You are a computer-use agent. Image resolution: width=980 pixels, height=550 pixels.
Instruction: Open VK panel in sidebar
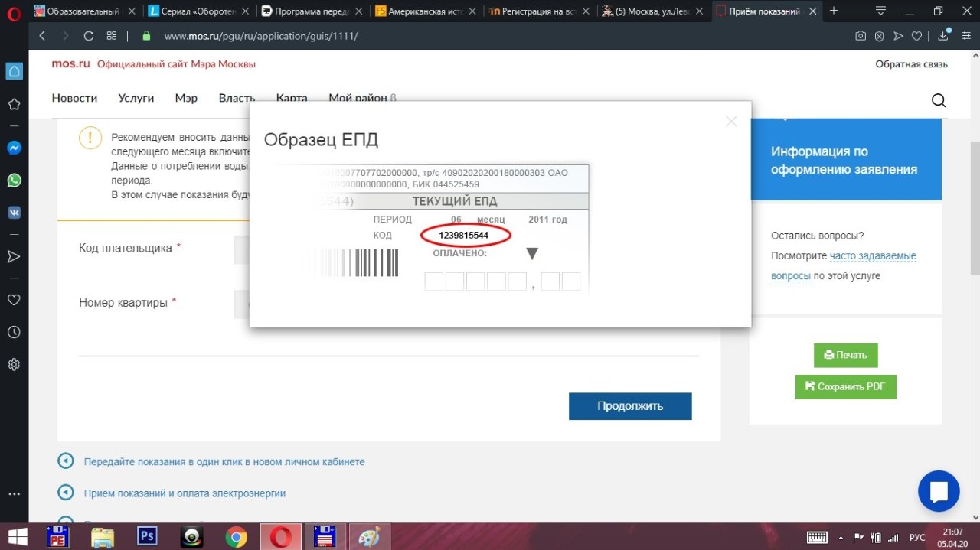tap(14, 213)
